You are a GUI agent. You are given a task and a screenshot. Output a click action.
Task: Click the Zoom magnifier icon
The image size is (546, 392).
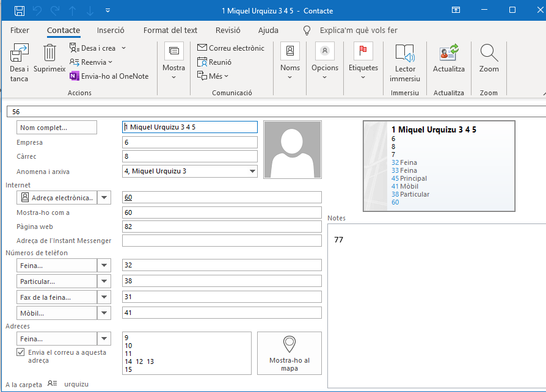pyautogui.click(x=489, y=54)
